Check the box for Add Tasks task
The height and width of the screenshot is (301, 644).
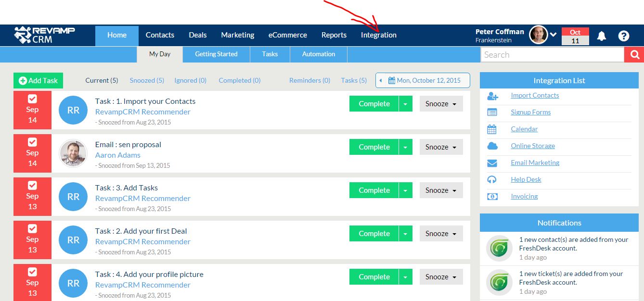click(32, 185)
